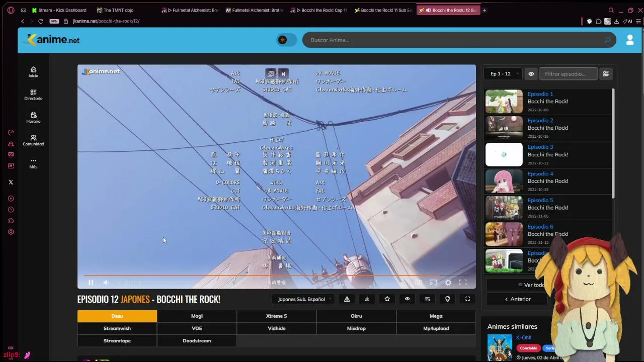
Task: Open K-ON! similar anime link
Action: coord(523,337)
